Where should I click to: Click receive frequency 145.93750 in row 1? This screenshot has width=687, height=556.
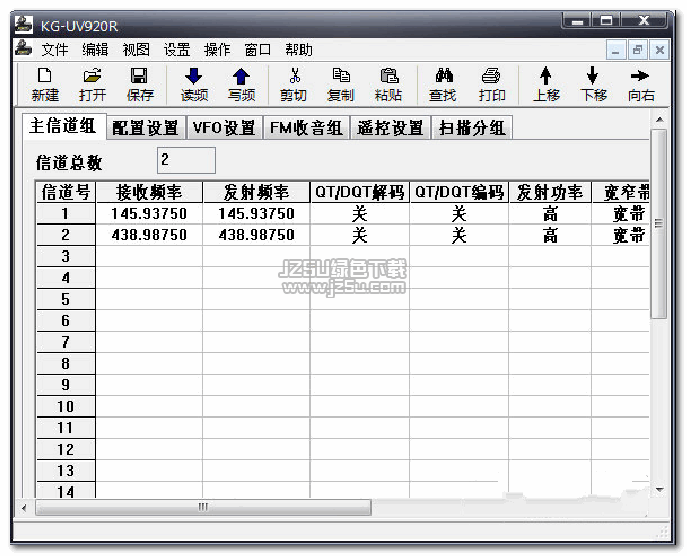point(149,214)
